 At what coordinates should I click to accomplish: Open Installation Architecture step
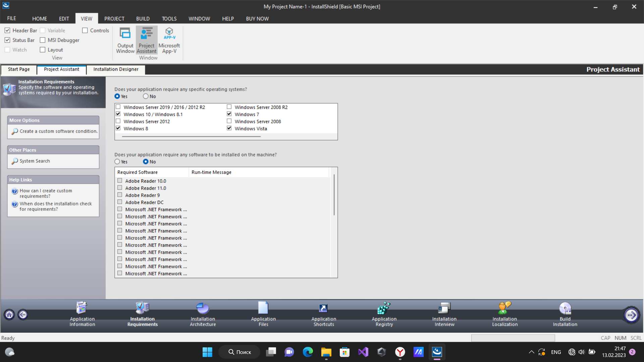click(203, 314)
